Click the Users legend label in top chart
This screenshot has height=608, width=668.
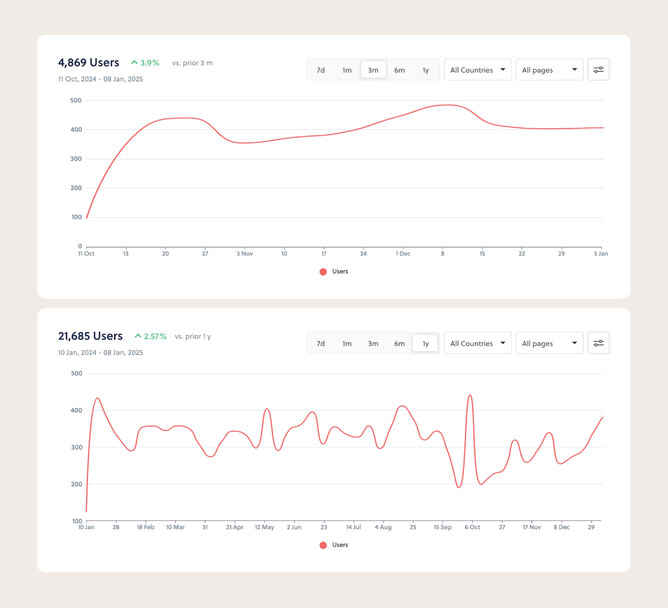click(x=340, y=272)
